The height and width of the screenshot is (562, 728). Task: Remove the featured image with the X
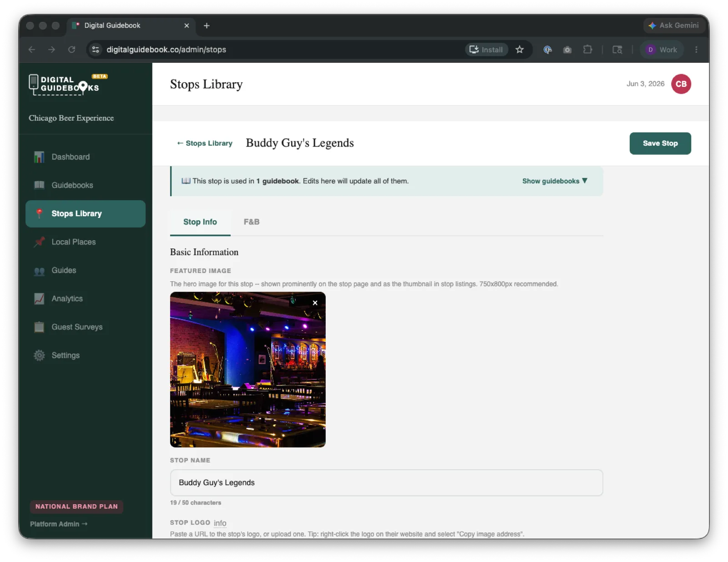(315, 303)
